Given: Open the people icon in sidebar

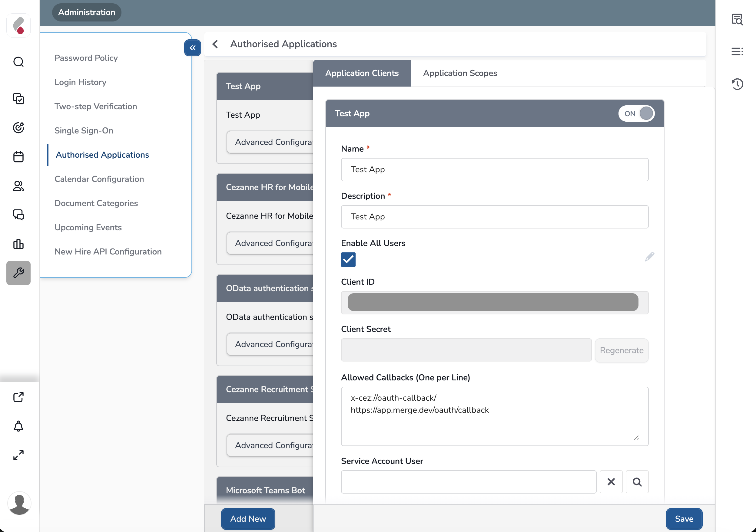Looking at the screenshot, I should tap(18, 186).
